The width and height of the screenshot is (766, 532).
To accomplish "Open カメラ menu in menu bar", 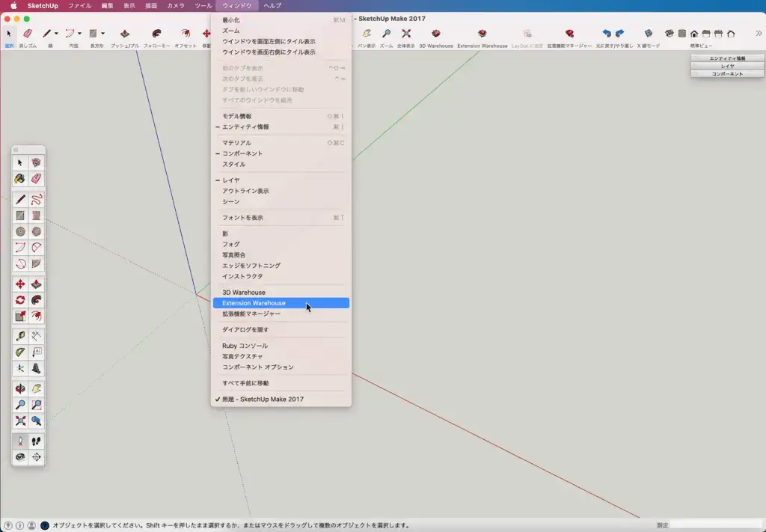I will tap(176, 6).
